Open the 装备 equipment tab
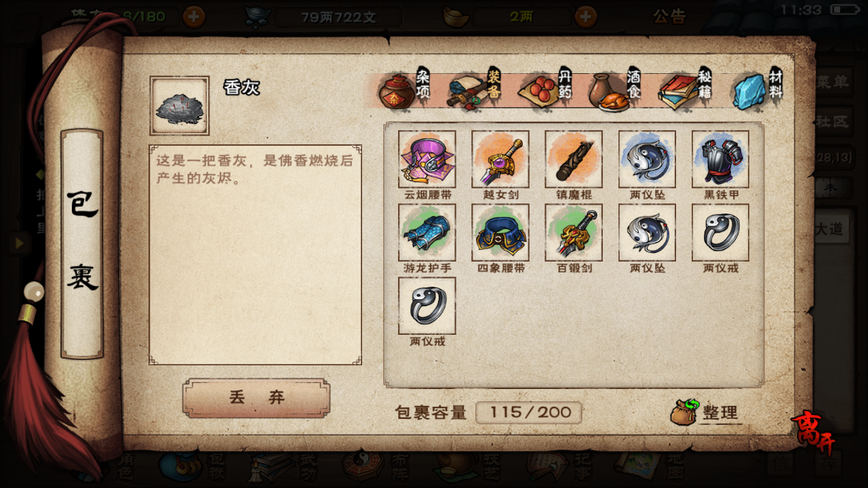Viewport: 868px width, 488px height. 474,89
